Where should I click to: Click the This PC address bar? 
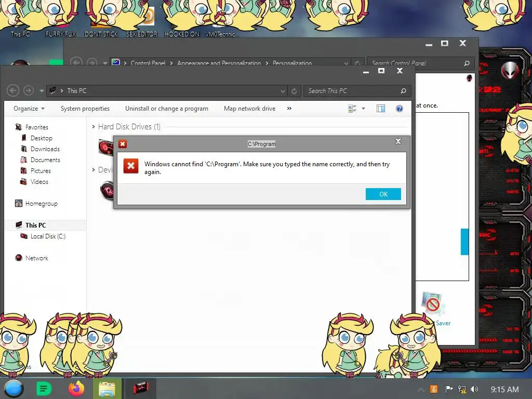tap(166, 90)
